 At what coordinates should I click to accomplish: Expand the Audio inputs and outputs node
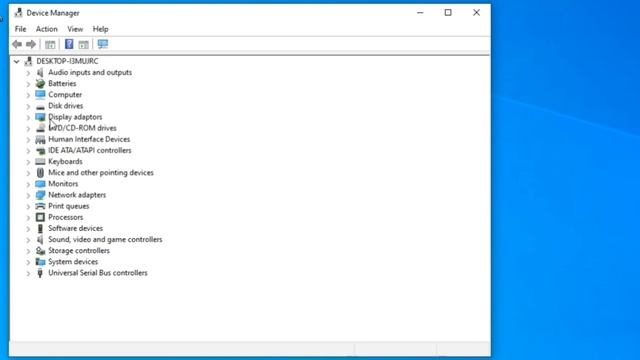[28, 73]
